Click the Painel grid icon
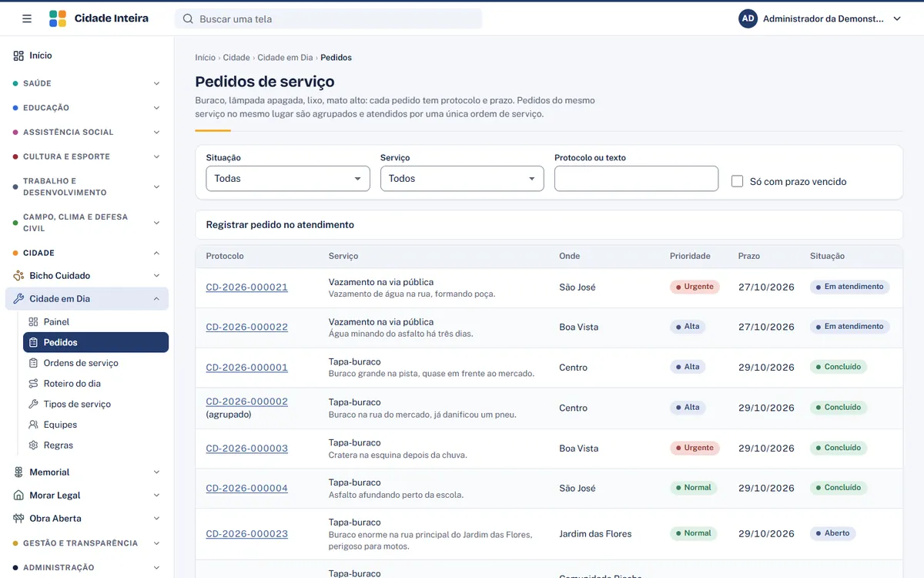Viewport: 924px width, 578px height. [33, 322]
